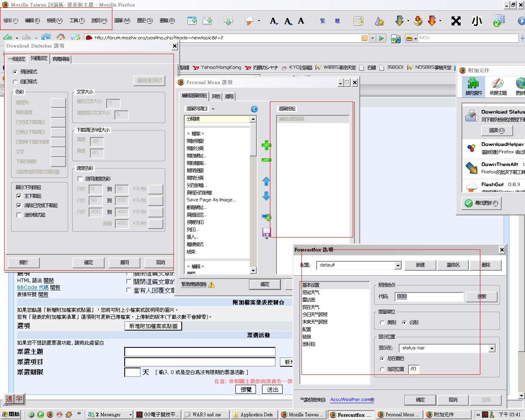Select the 美制 unit radio button
The height and width of the screenshot is (420, 525).
pyautogui.click(x=382, y=322)
